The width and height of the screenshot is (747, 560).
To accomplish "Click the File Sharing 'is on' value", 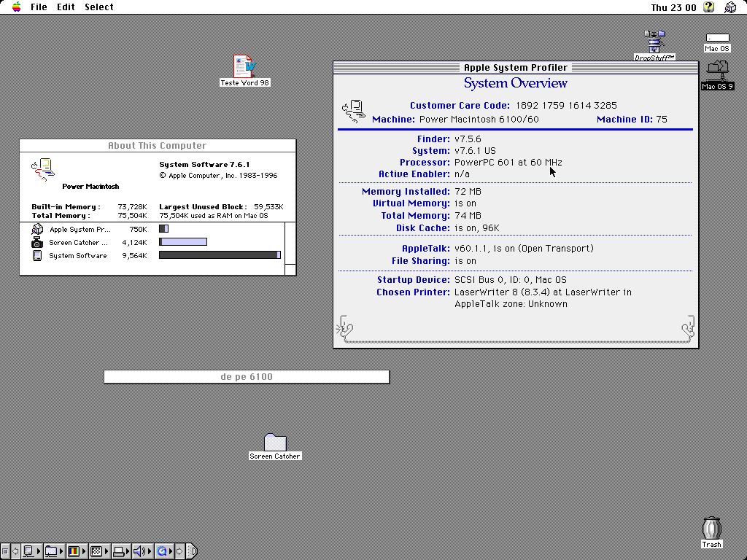I will click(465, 261).
